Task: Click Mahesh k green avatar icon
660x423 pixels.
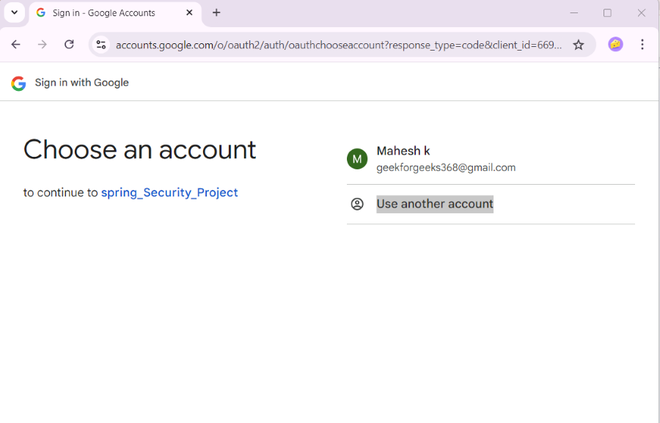Action: click(357, 159)
